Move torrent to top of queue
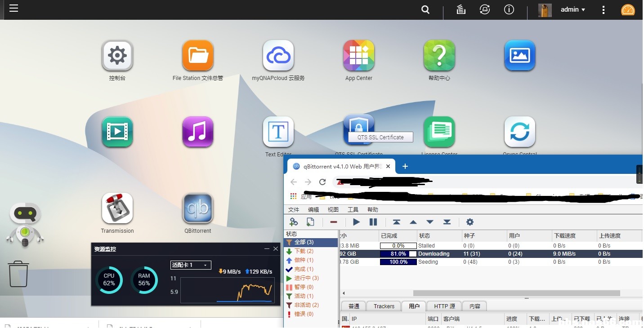Viewport: 644px width, 328px height. coord(396,222)
